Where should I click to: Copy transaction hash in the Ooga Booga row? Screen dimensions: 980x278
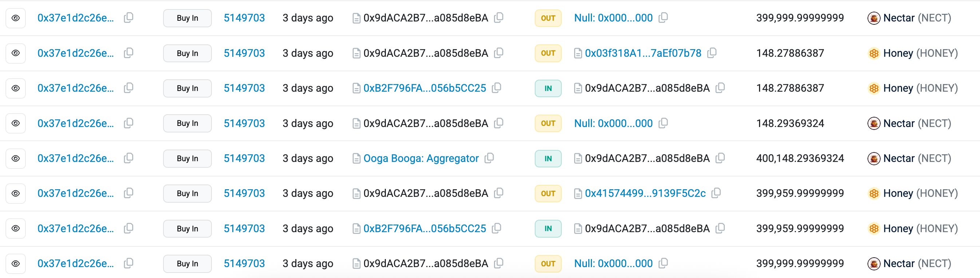[129, 158]
